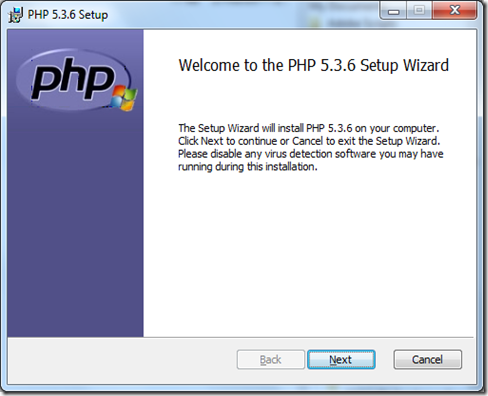Click the disabled Back button
Viewport: 488px width, 396px height.
[271, 360]
